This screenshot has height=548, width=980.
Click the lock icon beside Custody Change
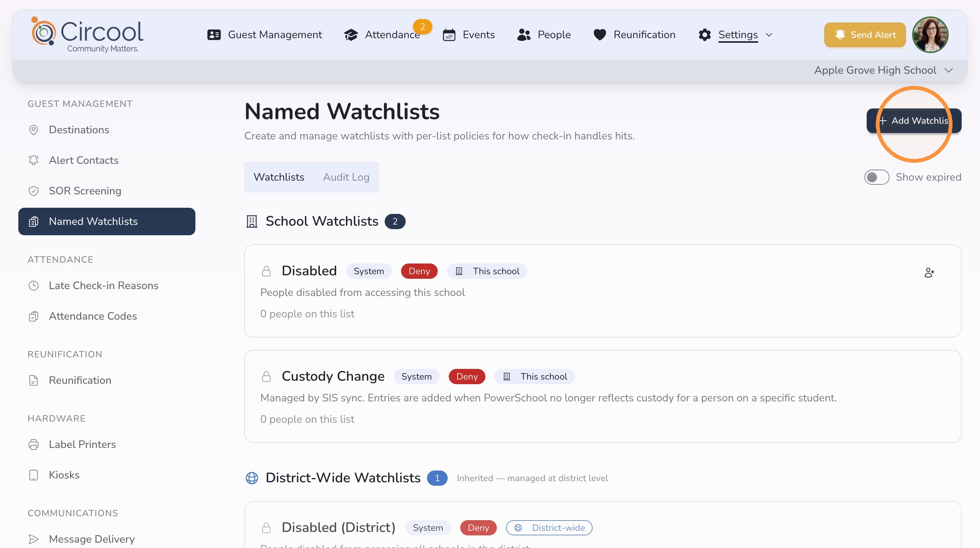pyautogui.click(x=266, y=377)
